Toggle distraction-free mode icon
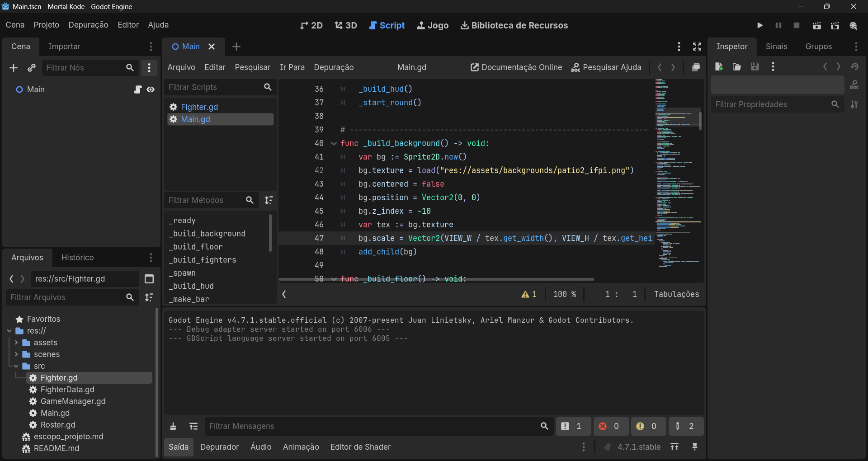This screenshot has height=461, width=868. click(x=697, y=47)
